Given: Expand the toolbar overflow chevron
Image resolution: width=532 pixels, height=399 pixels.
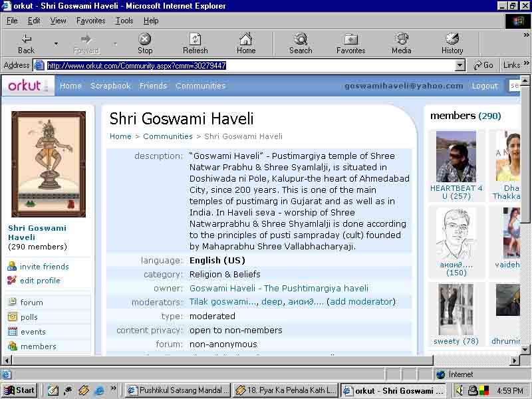Looking at the screenshot, I should (x=526, y=35).
